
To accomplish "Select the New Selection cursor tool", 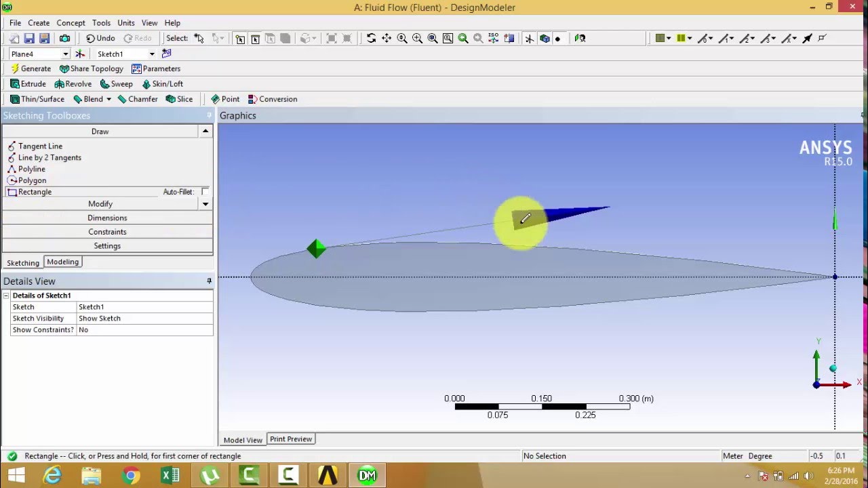I will point(199,39).
